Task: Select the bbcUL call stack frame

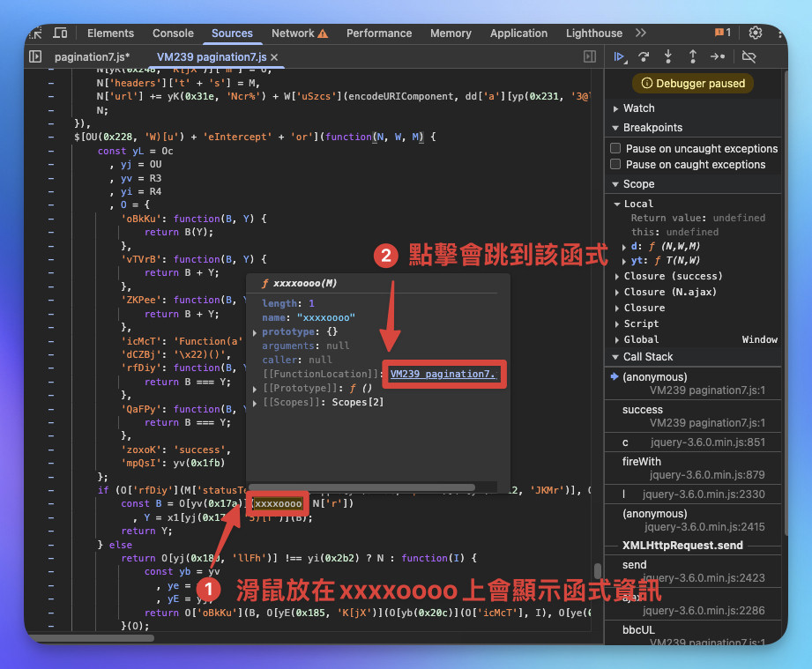Action: point(693,635)
